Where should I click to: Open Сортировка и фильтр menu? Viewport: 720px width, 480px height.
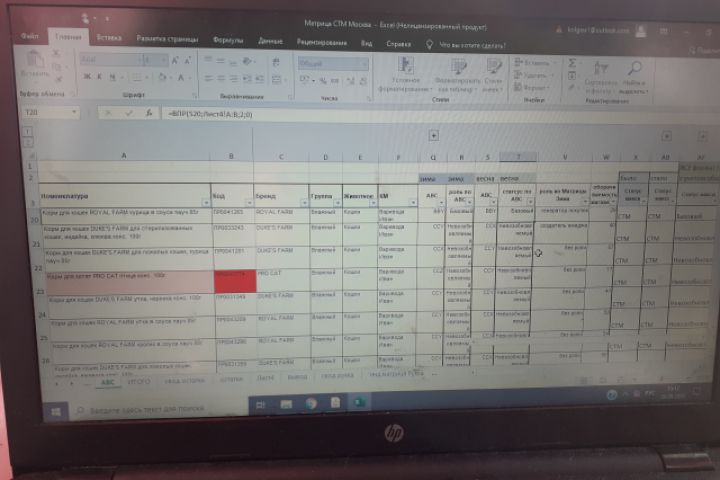click(601, 78)
